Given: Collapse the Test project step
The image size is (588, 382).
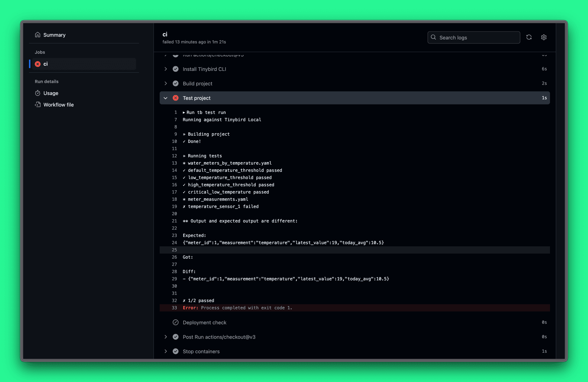Looking at the screenshot, I should [165, 98].
